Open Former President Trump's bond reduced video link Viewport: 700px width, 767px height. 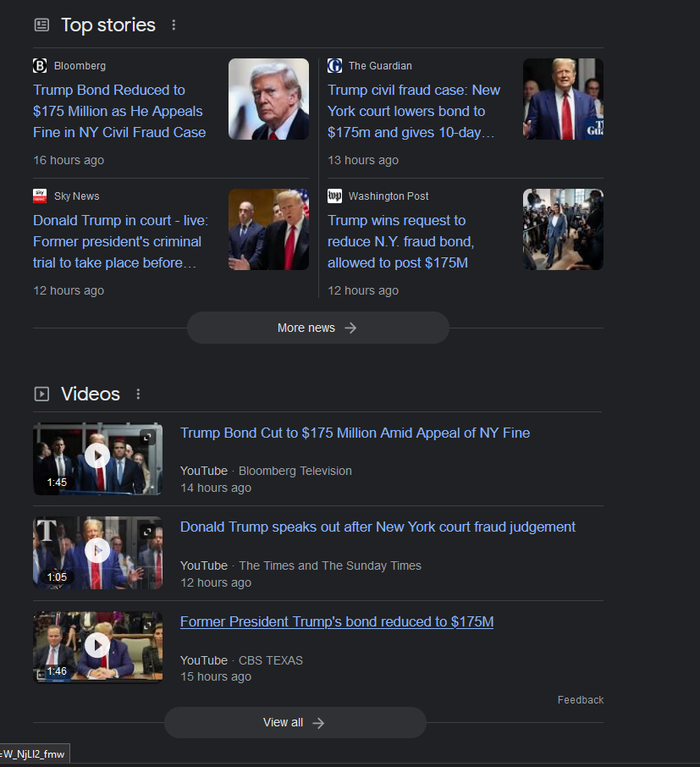coord(337,621)
